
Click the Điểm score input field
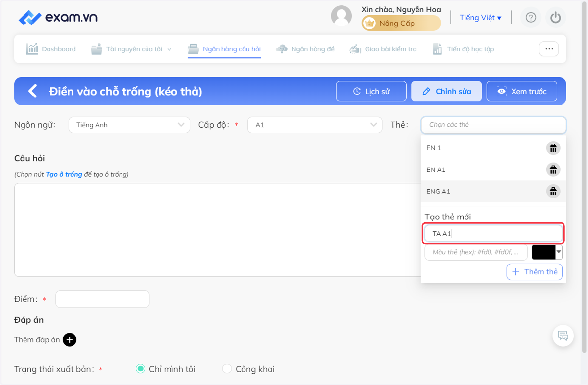pyautogui.click(x=102, y=299)
